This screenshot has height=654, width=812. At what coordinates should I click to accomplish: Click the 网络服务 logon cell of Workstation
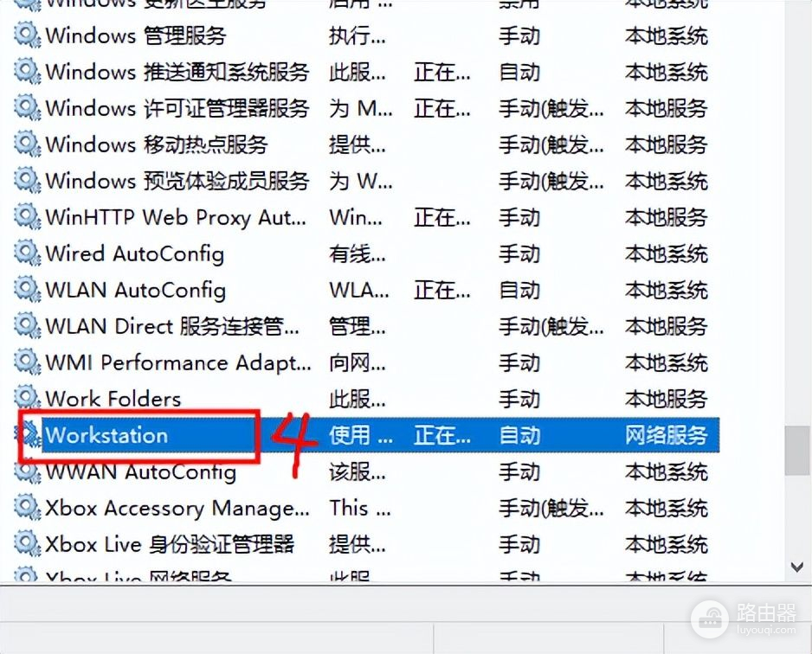click(666, 435)
